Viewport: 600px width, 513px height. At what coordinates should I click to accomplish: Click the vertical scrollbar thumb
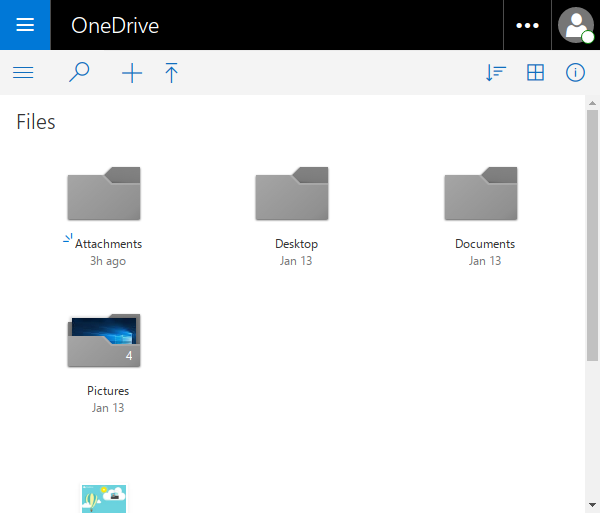(x=592, y=235)
